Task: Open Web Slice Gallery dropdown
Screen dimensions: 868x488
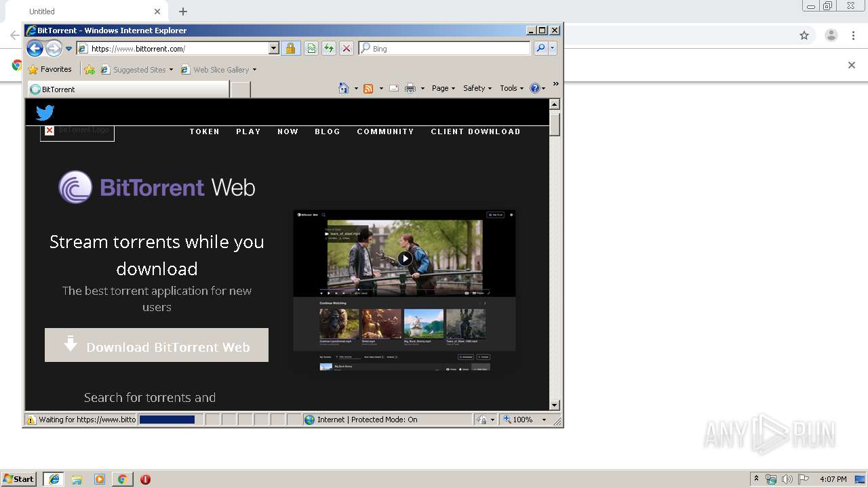Action: coord(218,69)
